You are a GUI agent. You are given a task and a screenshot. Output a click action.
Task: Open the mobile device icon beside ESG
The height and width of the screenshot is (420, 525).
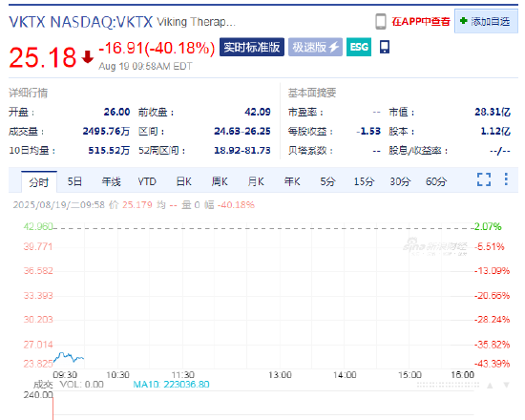coord(385,47)
